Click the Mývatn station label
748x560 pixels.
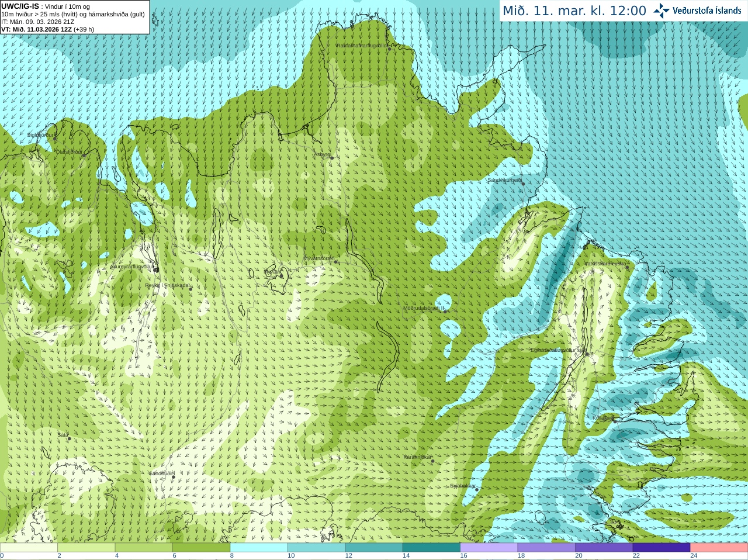click(x=272, y=272)
